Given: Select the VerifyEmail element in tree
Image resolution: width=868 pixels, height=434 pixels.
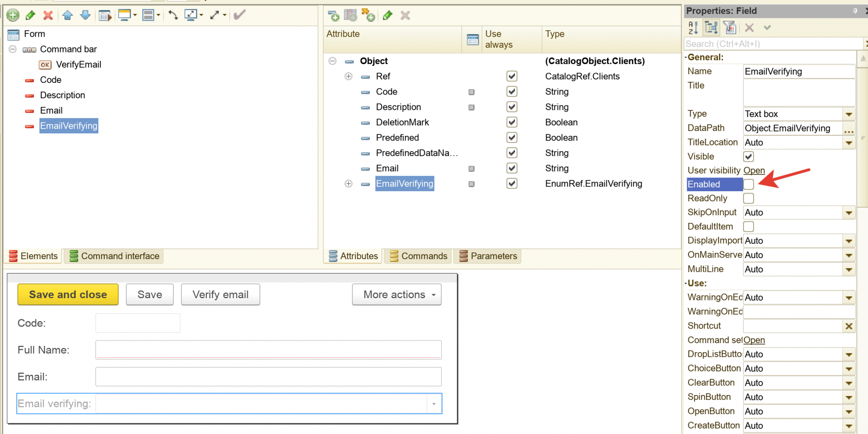Looking at the screenshot, I should click(x=78, y=65).
